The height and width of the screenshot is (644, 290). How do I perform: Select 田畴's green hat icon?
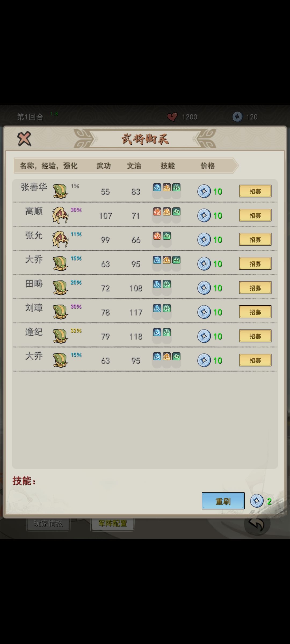(x=60, y=288)
